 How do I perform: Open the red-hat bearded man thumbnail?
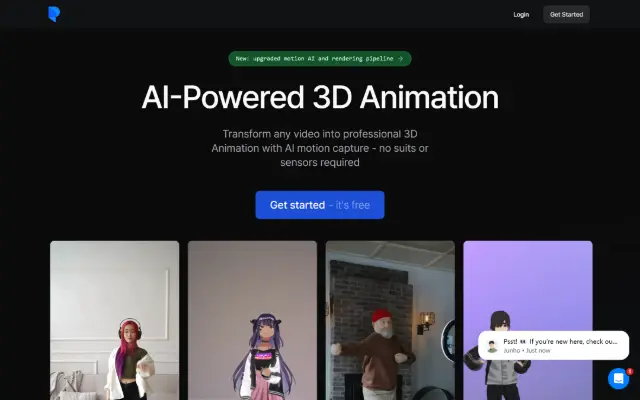pos(390,320)
